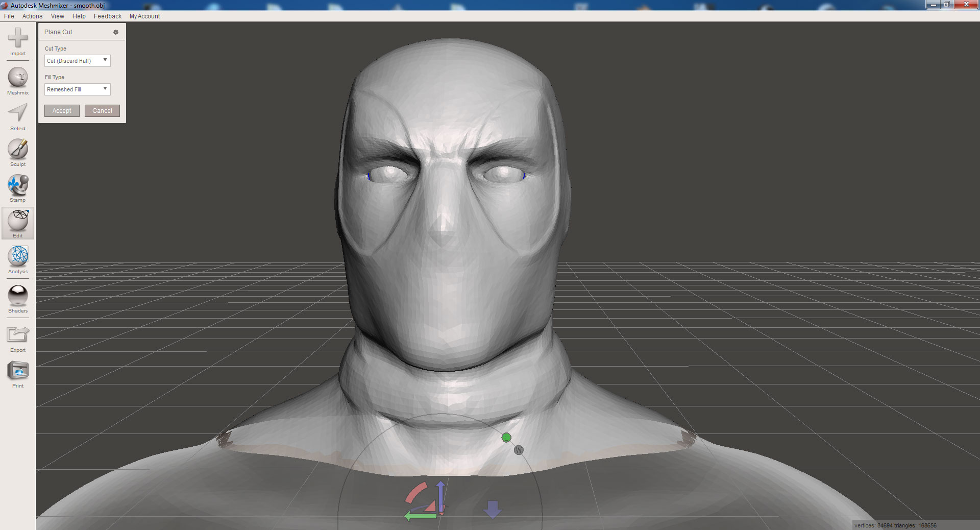
Task: Click the Plane Cut panel title
Action: [x=58, y=32]
